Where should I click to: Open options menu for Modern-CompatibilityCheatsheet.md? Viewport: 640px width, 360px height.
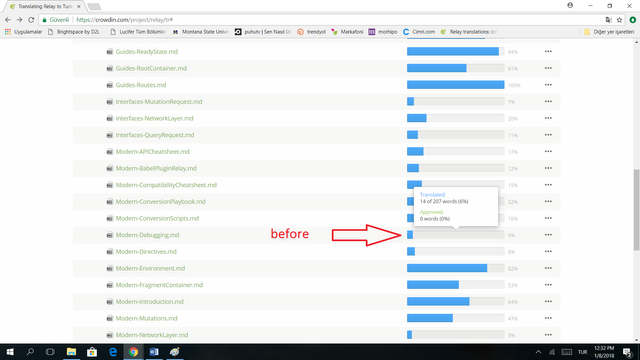pos(548,185)
